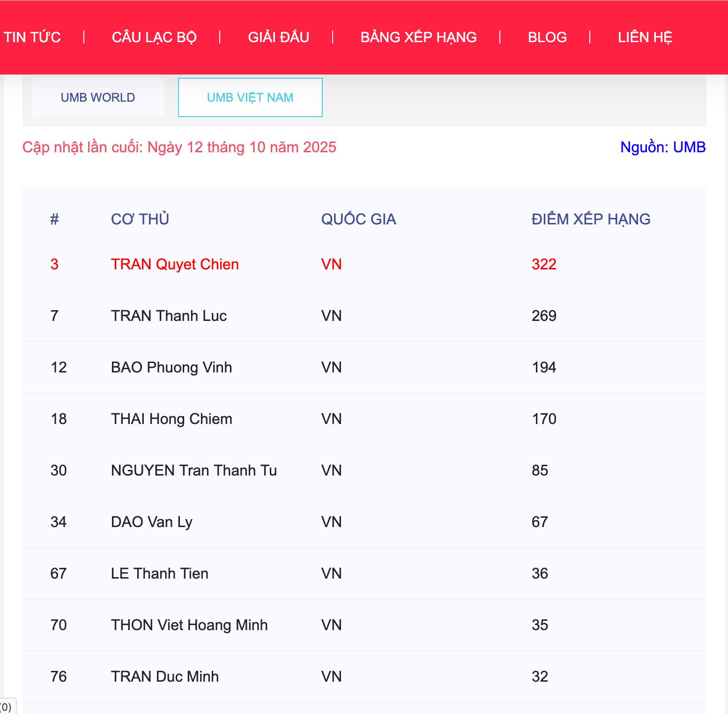The image size is (728, 714).
Task: Click the Nguồn: UMB source link
Action: (x=662, y=147)
